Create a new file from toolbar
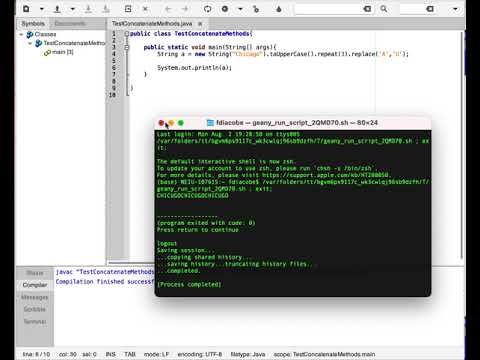Image resolution: width=480 pixels, height=360 pixels. pyautogui.click(x=26, y=9)
